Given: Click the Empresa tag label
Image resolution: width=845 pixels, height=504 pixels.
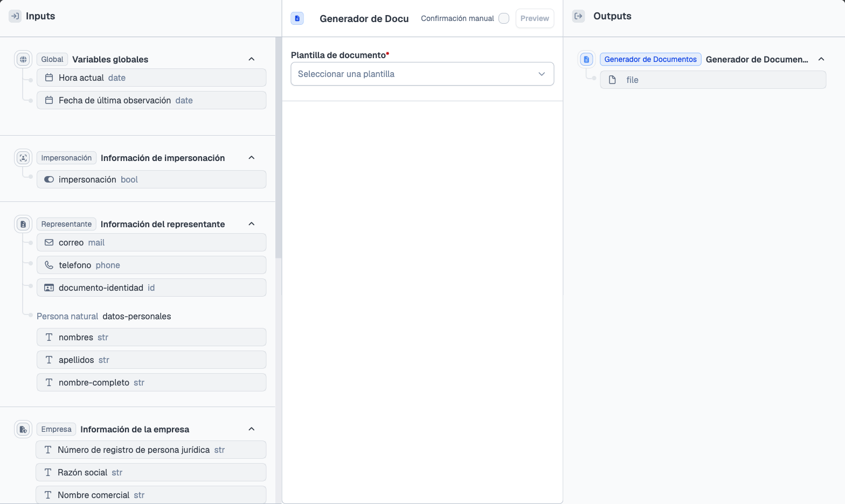Looking at the screenshot, I should [56, 429].
